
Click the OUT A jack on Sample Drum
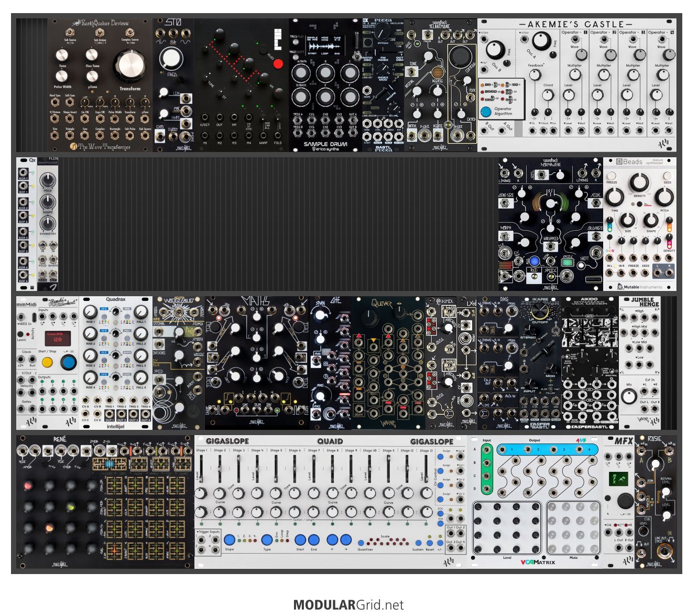pos(353,120)
